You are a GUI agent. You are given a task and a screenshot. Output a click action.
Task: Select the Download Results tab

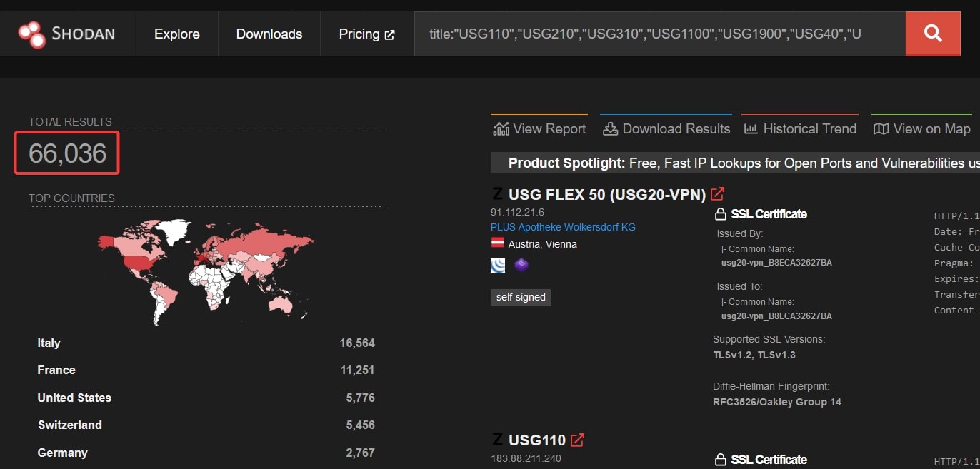pos(666,129)
